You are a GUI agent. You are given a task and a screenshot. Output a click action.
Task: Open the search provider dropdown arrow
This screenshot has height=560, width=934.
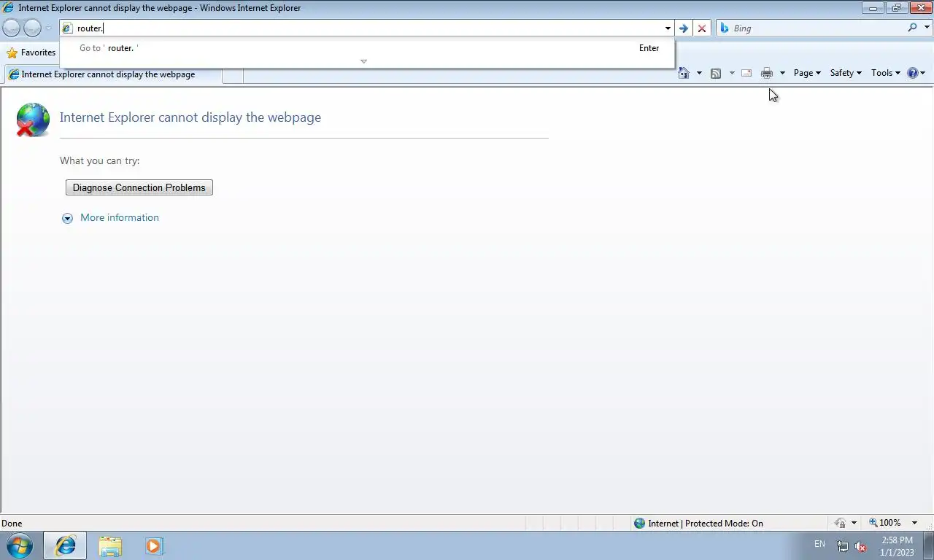pos(927,28)
